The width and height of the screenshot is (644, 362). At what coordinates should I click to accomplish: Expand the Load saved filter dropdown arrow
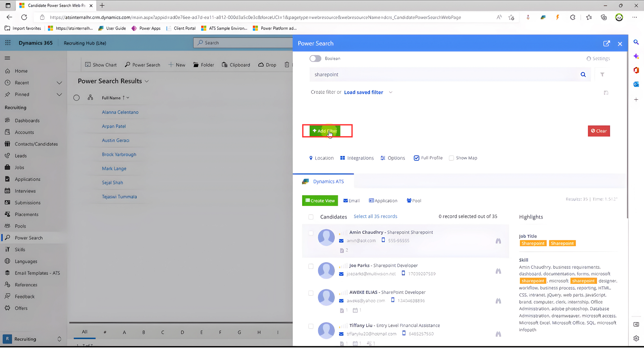pyautogui.click(x=391, y=92)
